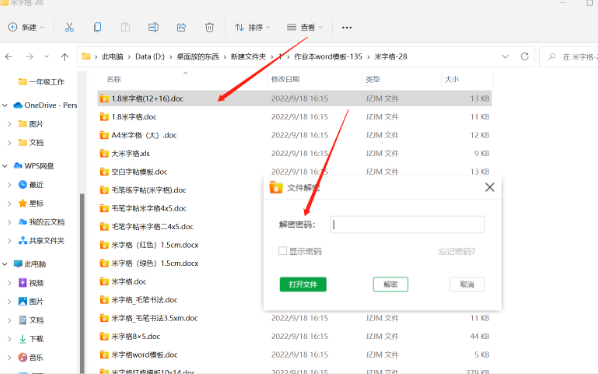
Task: Tick the 显示密码 checkbox
Action: click(x=282, y=251)
